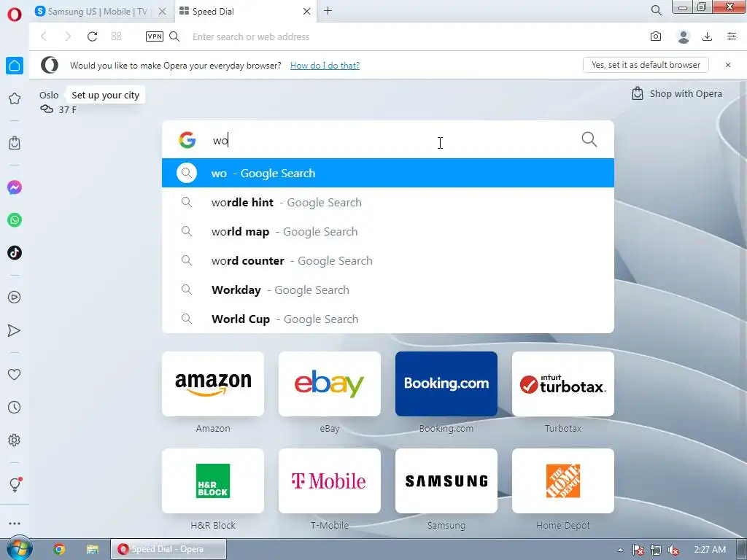747x560 pixels.
Task: Select the 'wordle hint' suggestion
Action: 388,203
